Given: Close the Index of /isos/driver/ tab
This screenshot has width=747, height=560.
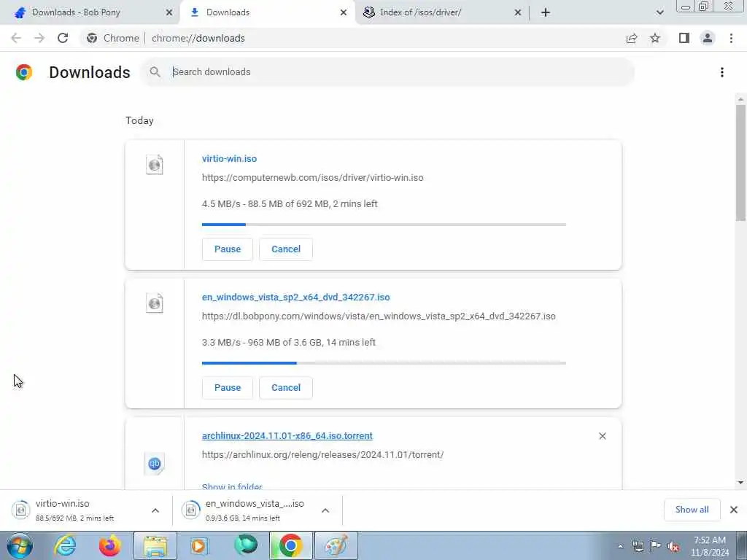Looking at the screenshot, I should click(518, 13).
